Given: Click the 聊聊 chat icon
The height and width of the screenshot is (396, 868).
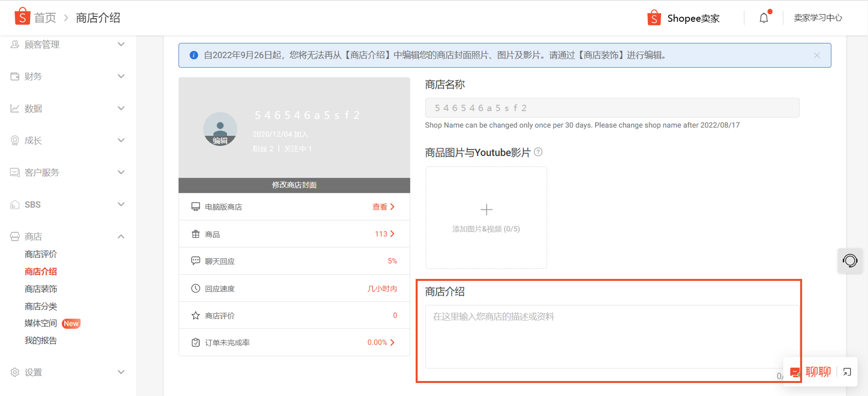Looking at the screenshot, I should [795, 372].
